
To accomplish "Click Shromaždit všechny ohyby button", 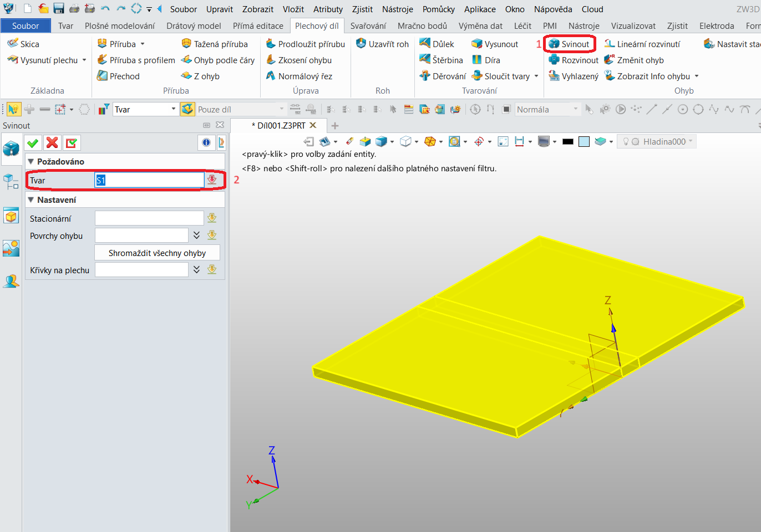I will [157, 253].
